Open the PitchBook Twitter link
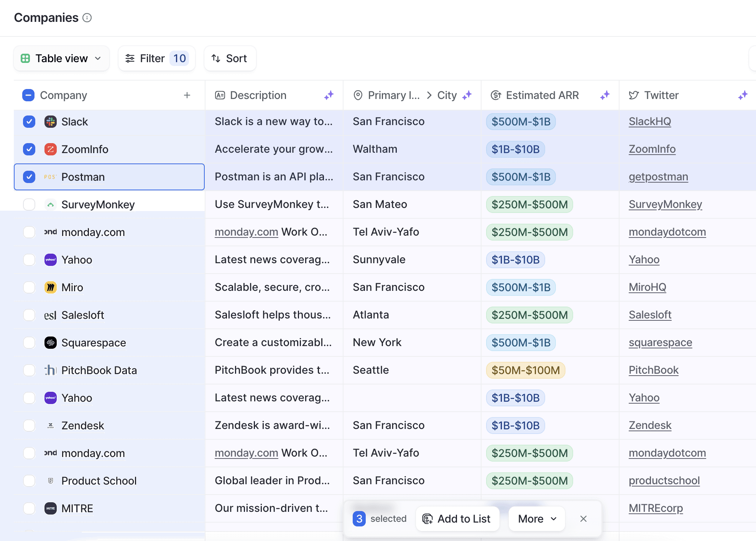Image resolution: width=756 pixels, height=541 pixels. [654, 370]
